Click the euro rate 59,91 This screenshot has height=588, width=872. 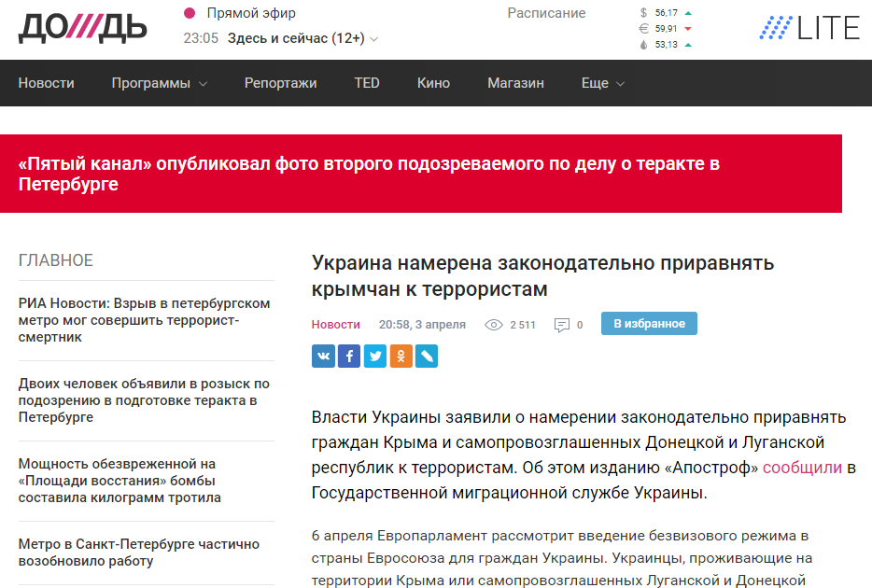click(667, 28)
